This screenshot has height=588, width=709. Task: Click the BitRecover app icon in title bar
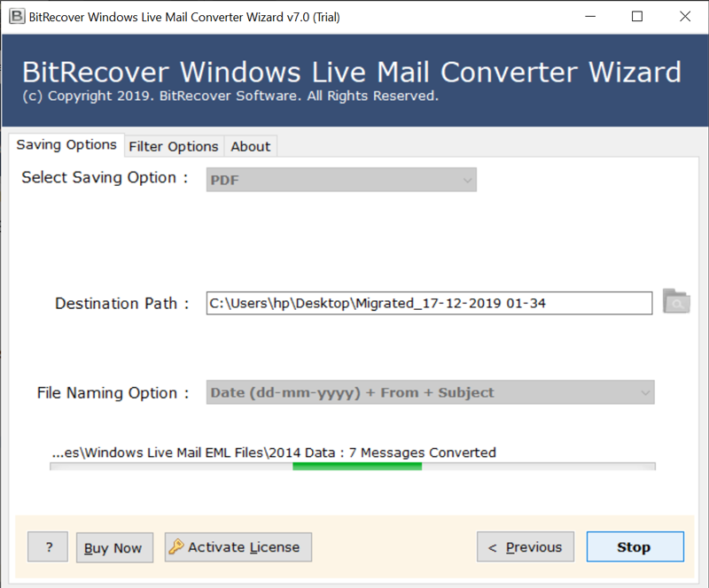(17, 17)
